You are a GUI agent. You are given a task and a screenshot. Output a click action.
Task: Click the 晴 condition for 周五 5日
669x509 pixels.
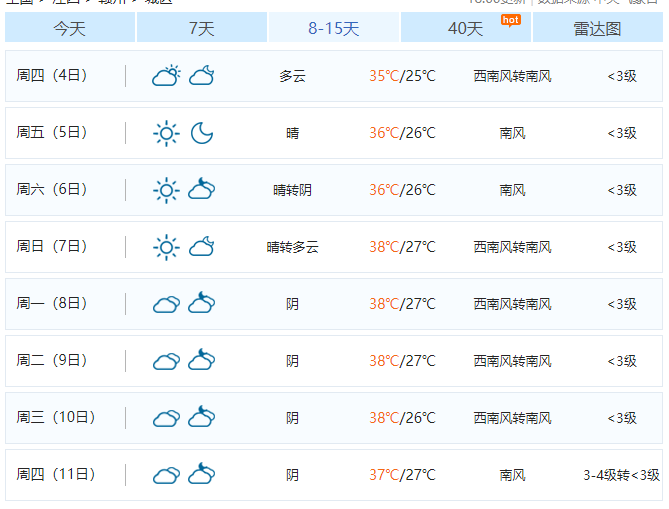click(x=293, y=134)
